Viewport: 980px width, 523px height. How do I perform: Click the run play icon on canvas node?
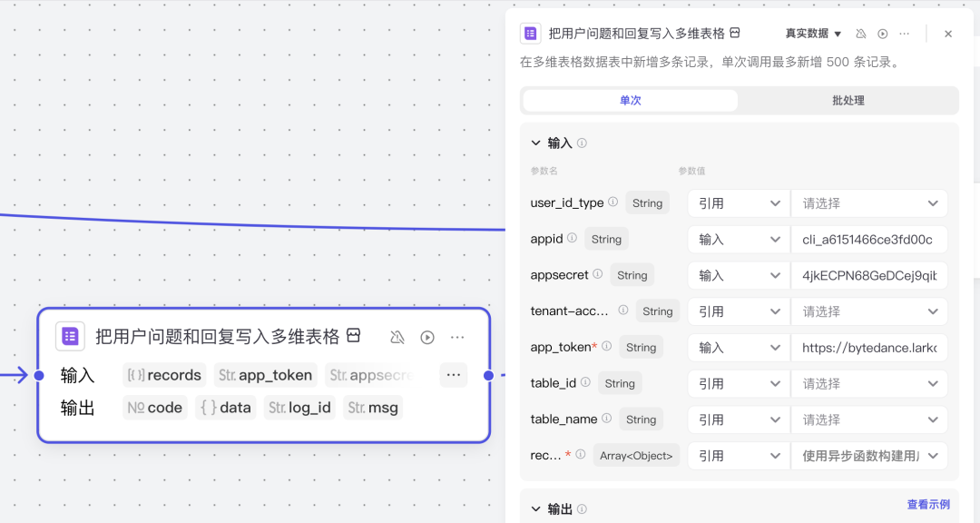point(427,338)
